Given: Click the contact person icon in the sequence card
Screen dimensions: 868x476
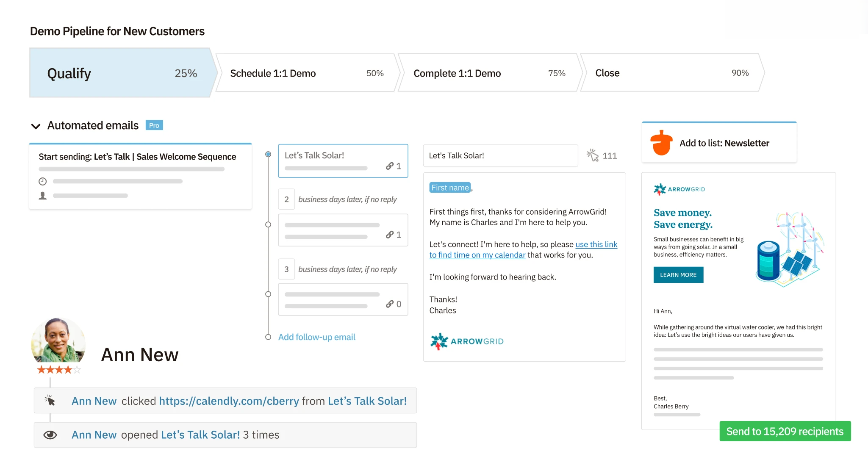Looking at the screenshot, I should click(x=43, y=195).
